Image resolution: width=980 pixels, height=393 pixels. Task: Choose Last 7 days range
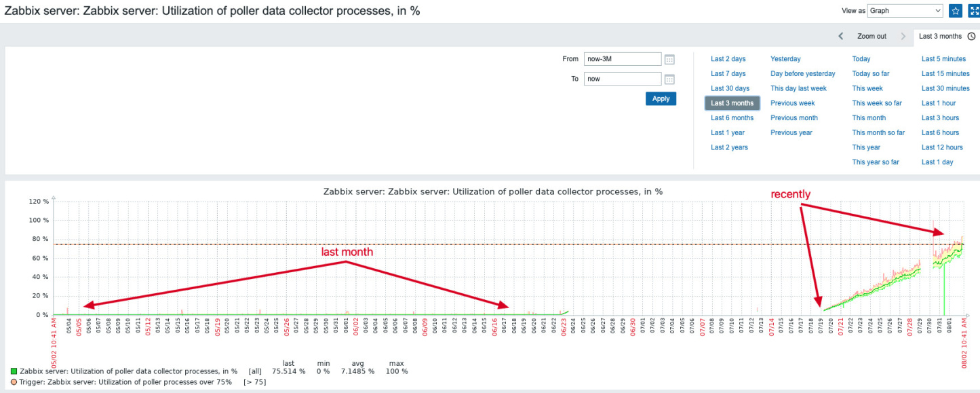pos(728,74)
